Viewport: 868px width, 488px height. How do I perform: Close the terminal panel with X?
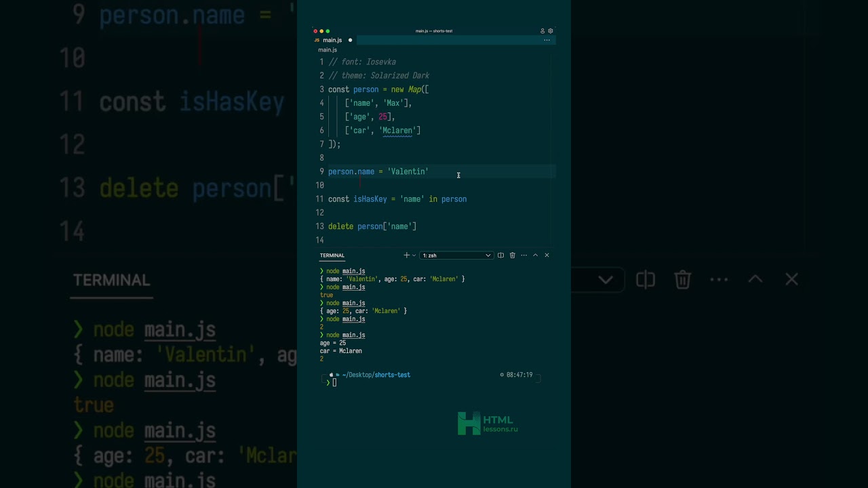[547, 256]
